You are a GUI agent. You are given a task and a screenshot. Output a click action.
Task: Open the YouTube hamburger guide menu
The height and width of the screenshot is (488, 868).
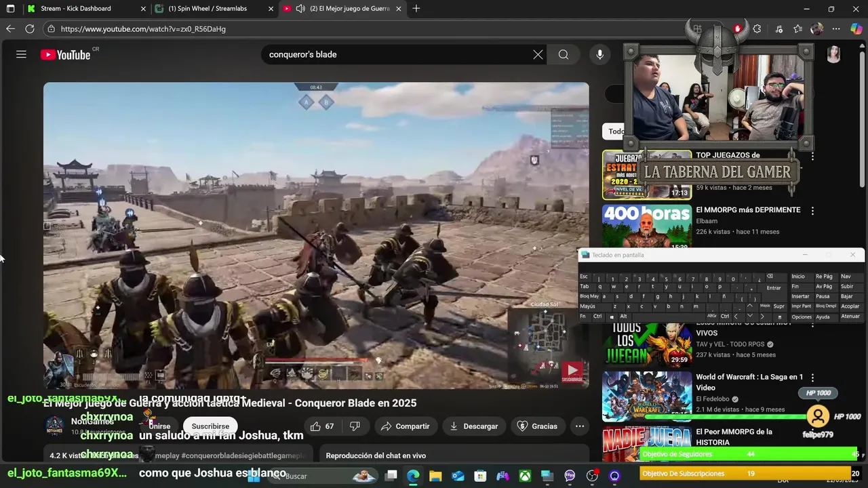pyautogui.click(x=21, y=54)
